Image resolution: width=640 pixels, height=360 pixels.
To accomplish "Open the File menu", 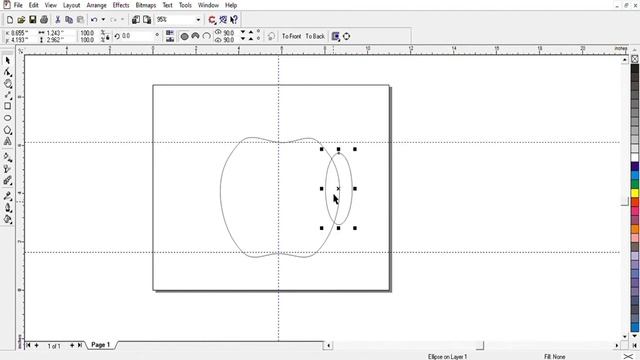I will coord(18,5).
